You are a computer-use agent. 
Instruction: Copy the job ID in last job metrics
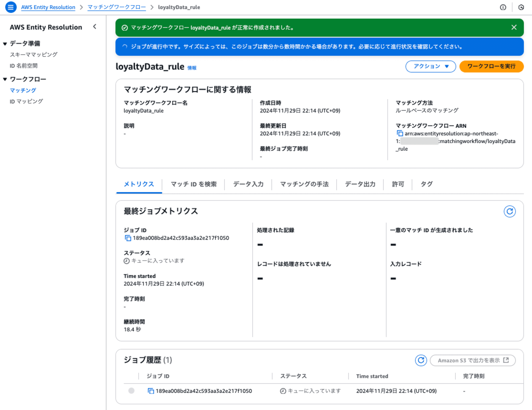[x=128, y=238]
